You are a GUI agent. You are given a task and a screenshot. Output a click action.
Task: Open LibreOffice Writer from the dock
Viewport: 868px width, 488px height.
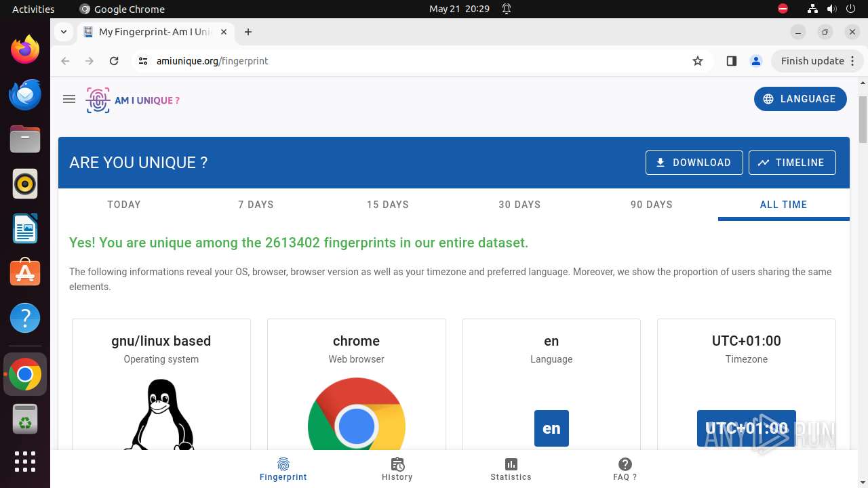point(25,228)
